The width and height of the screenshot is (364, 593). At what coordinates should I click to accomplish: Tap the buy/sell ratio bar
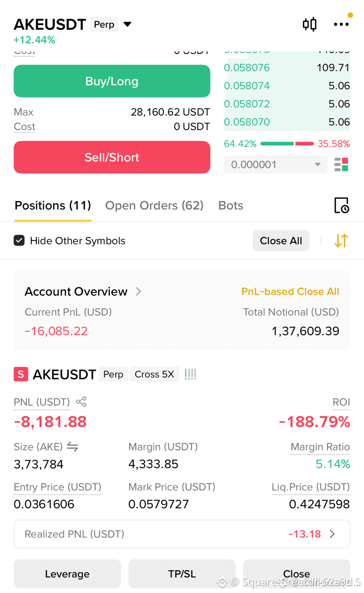click(x=287, y=144)
